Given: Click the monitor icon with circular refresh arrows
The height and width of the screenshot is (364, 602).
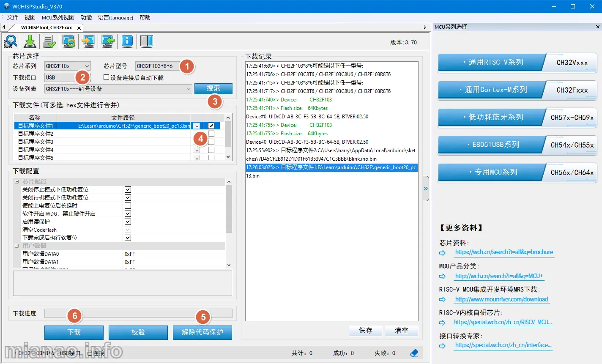Looking at the screenshot, I should [x=69, y=41].
